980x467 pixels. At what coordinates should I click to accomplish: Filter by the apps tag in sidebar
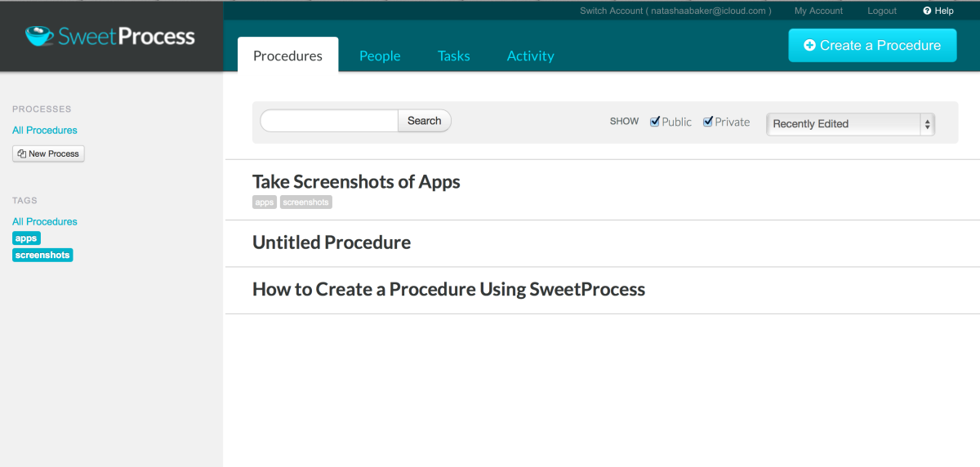[26, 238]
